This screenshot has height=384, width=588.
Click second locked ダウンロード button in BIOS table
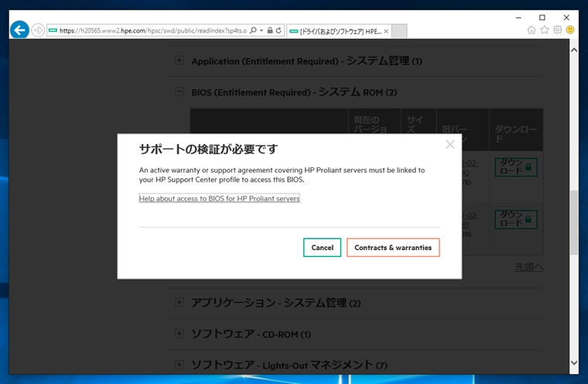[x=516, y=219]
